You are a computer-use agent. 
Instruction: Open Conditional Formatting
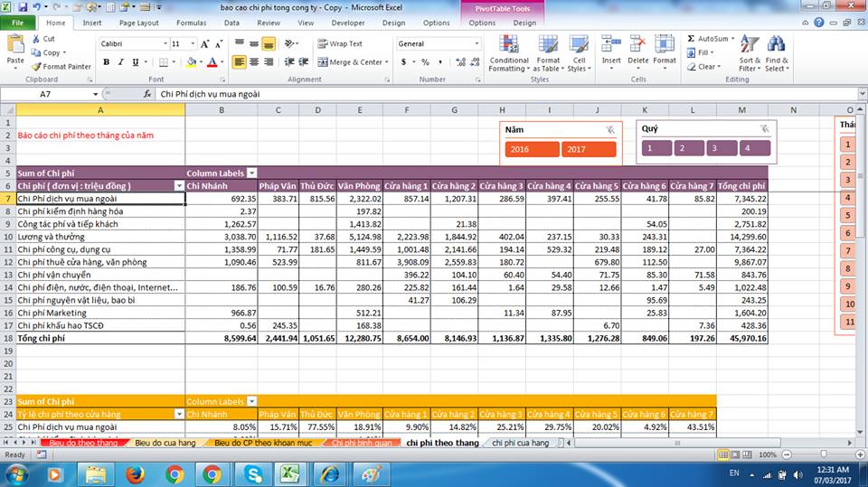tap(509, 53)
